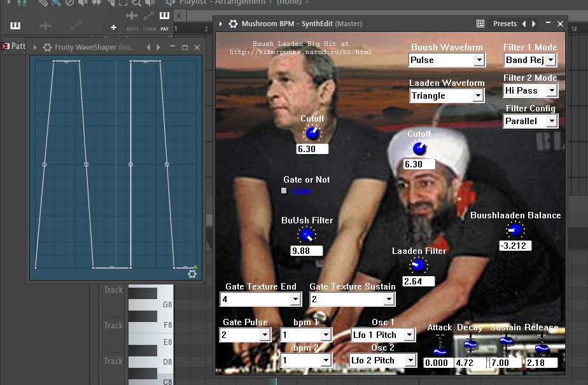
Task: Open Fruity WaveShaper options gear in titlebar
Action: [47, 47]
